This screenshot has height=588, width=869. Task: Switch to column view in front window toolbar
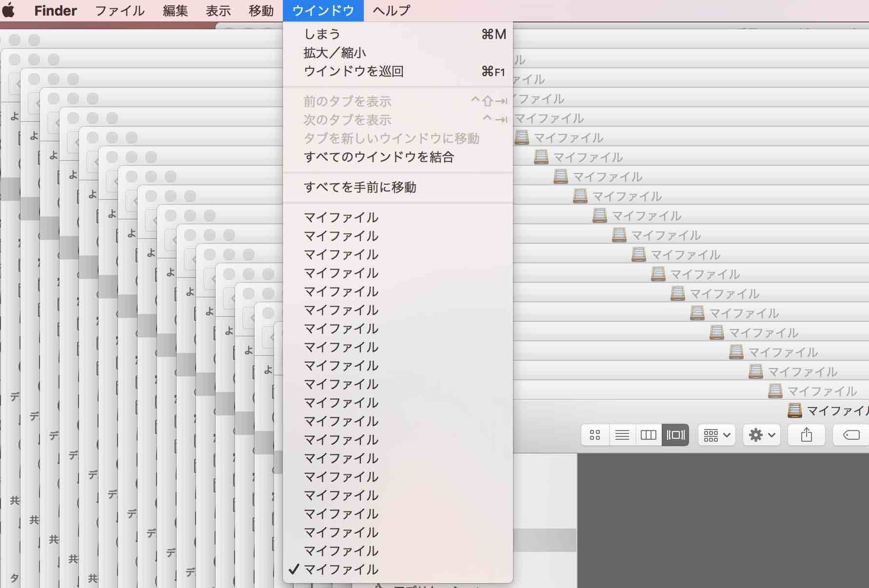coord(648,435)
